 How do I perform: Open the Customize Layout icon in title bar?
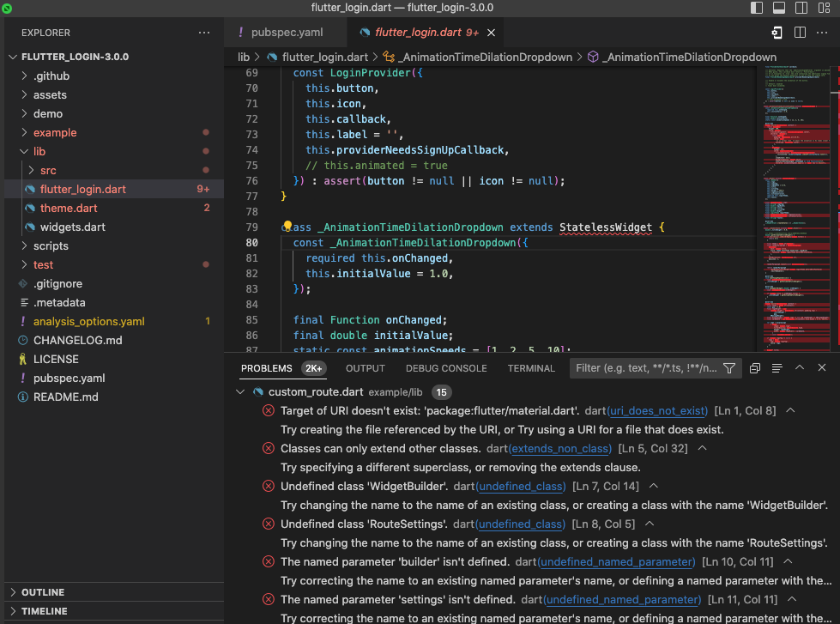pos(824,8)
